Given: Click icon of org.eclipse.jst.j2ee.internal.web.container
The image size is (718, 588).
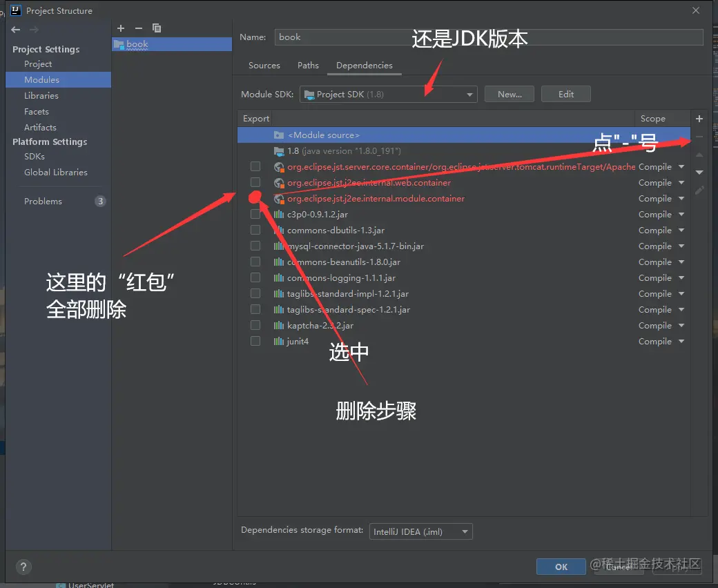Looking at the screenshot, I should click(279, 183).
